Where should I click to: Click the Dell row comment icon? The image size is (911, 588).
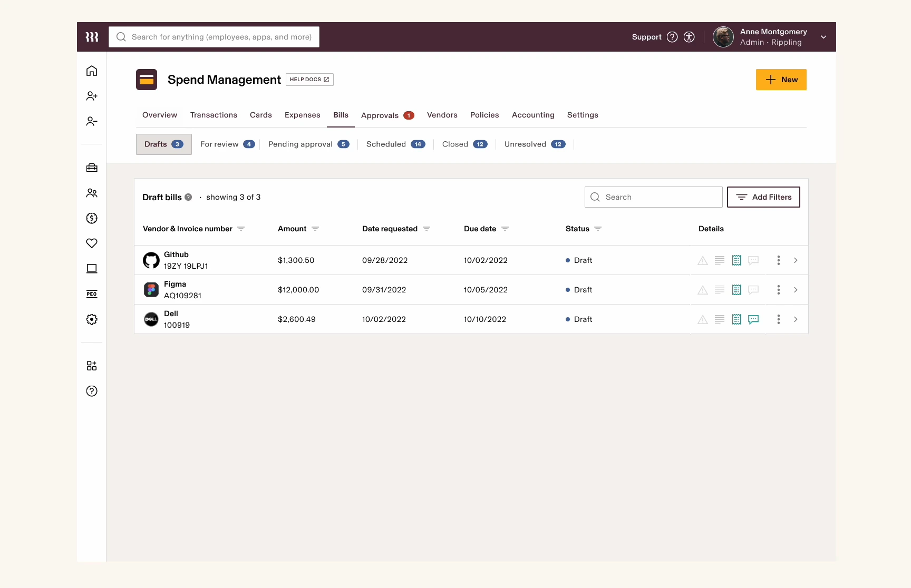(x=753, y=319)
